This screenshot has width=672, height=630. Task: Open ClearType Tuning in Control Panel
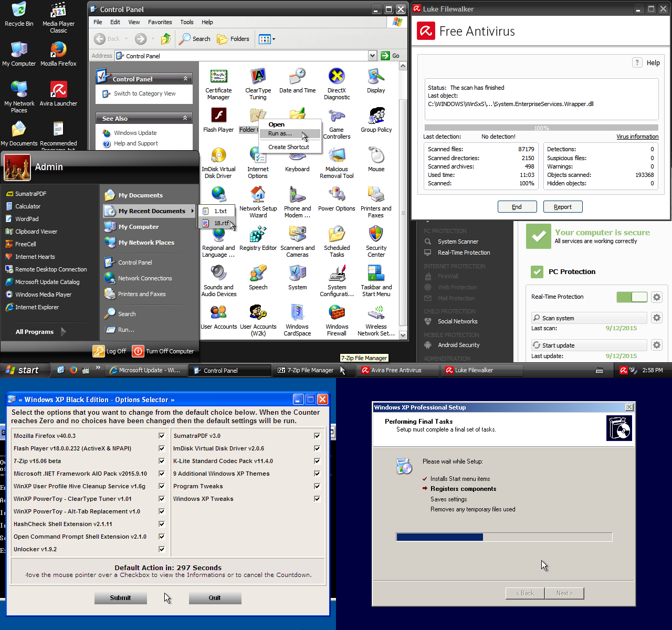(258, 84)
